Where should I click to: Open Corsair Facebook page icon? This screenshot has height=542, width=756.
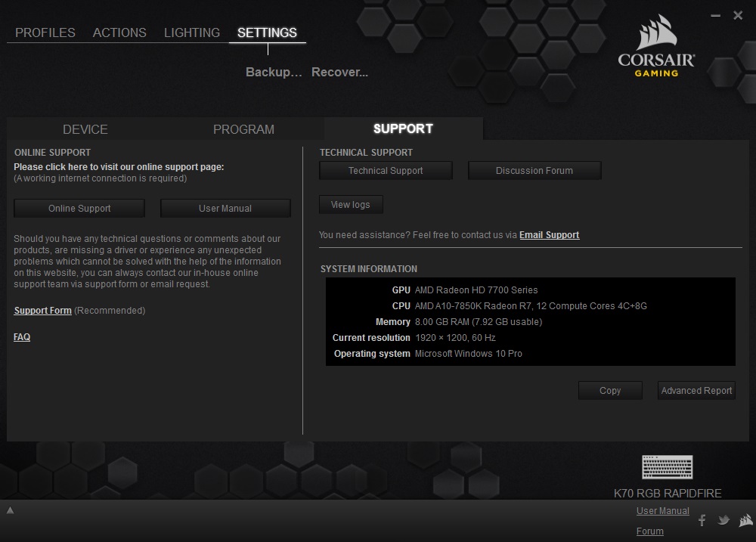tap(702, 520)
